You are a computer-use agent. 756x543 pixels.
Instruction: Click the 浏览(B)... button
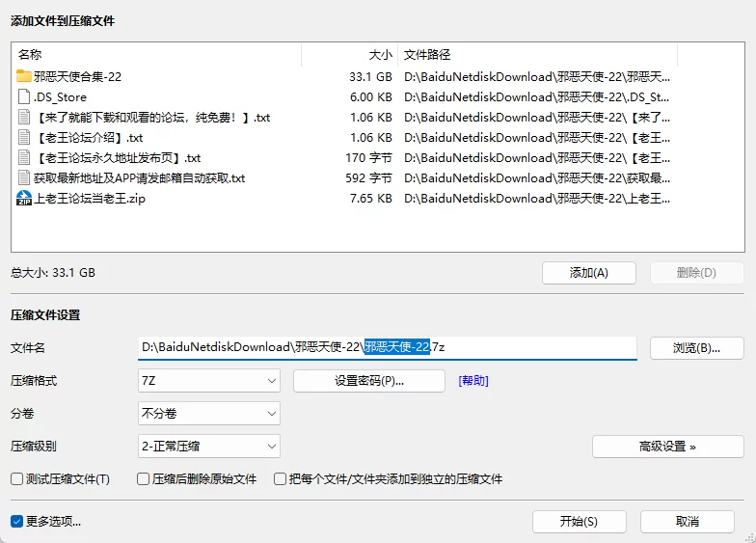(x=696, y=347)
